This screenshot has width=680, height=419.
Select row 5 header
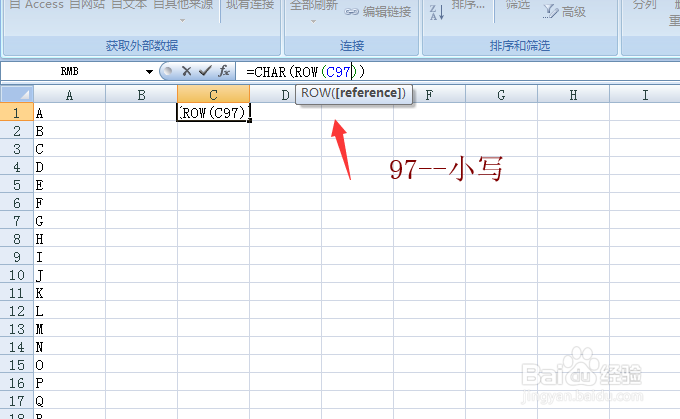(16, 185)
